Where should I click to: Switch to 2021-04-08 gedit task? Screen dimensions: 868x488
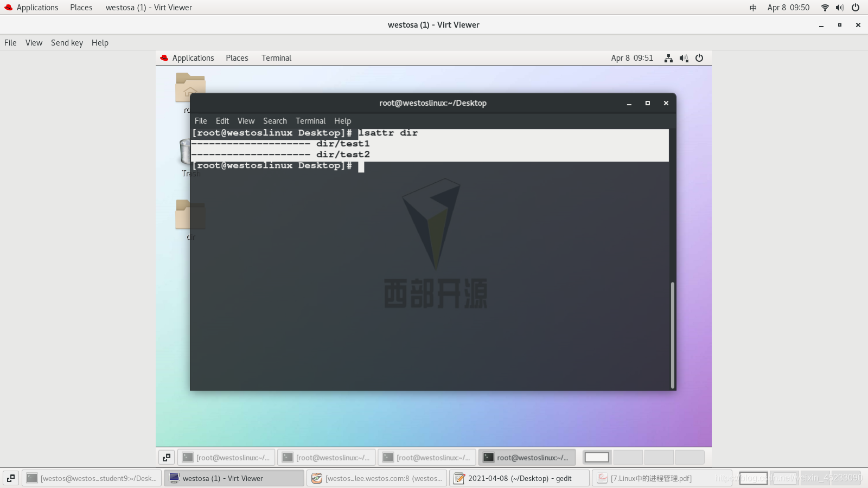pos(519,478)
